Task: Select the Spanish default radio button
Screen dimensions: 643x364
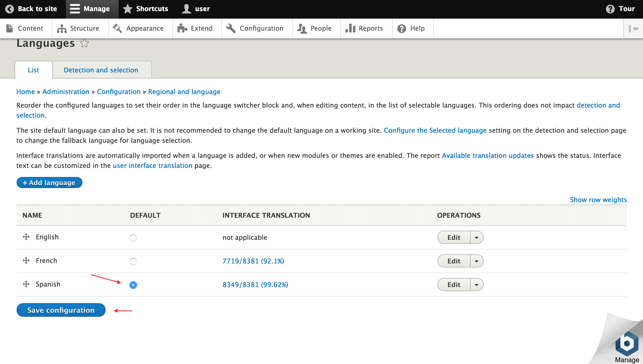Action: coord(133,285)
